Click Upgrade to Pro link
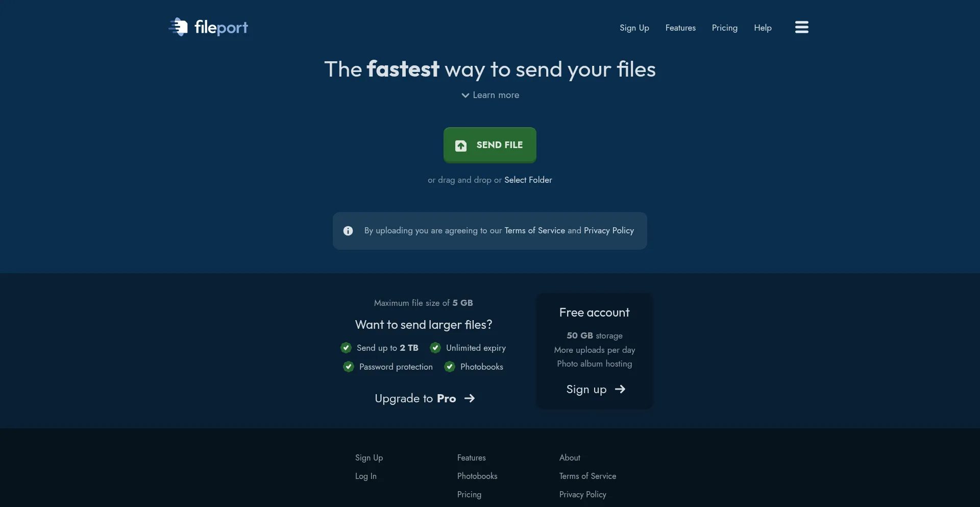Screen dimensions: 980x507 [425, 398]
